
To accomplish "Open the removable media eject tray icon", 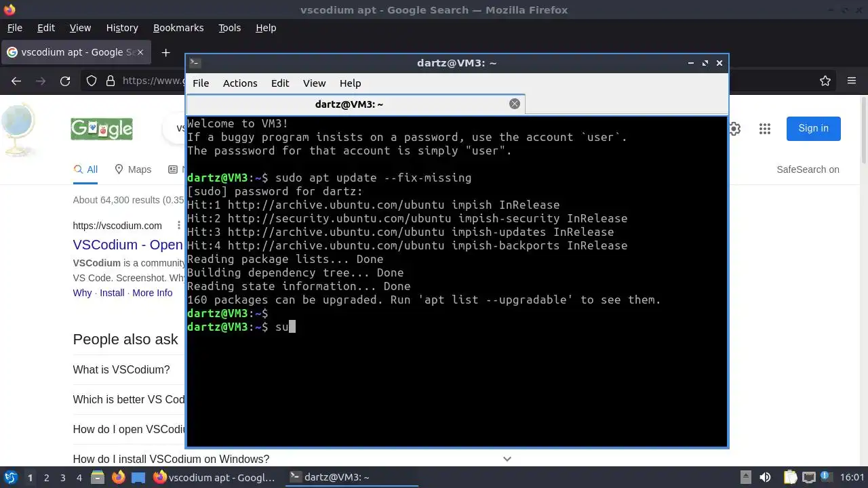I will [745, 477].
